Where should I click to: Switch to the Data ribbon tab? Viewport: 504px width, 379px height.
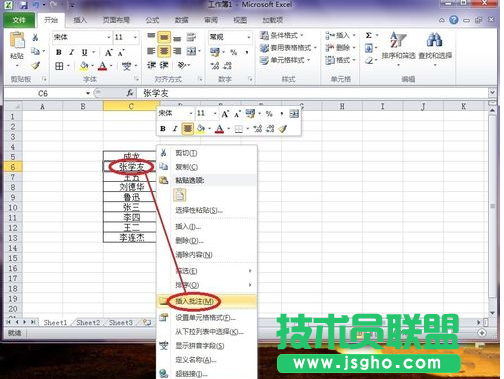(x=182, y=20)
